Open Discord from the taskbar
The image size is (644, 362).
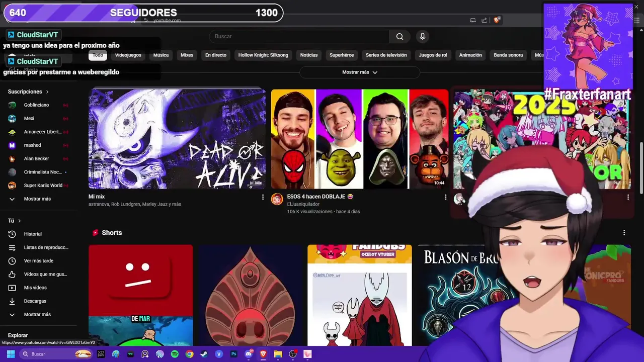248,354
